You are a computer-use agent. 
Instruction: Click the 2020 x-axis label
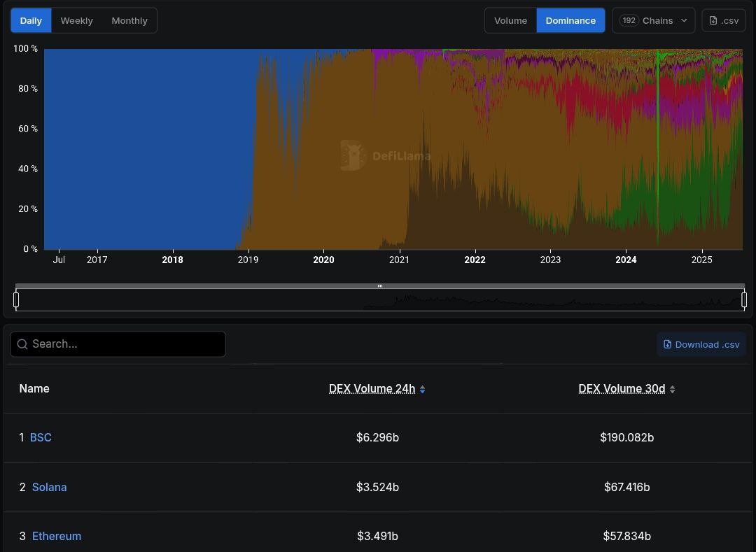tap(323, 260)
